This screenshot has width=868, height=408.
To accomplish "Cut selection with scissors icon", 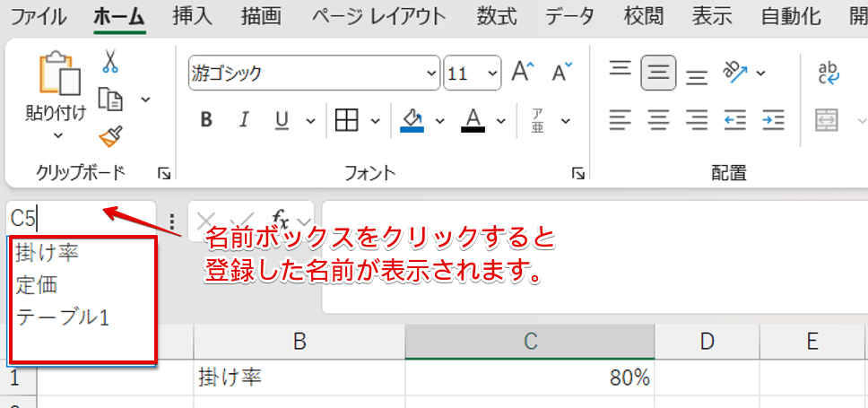I will point(110,61).
